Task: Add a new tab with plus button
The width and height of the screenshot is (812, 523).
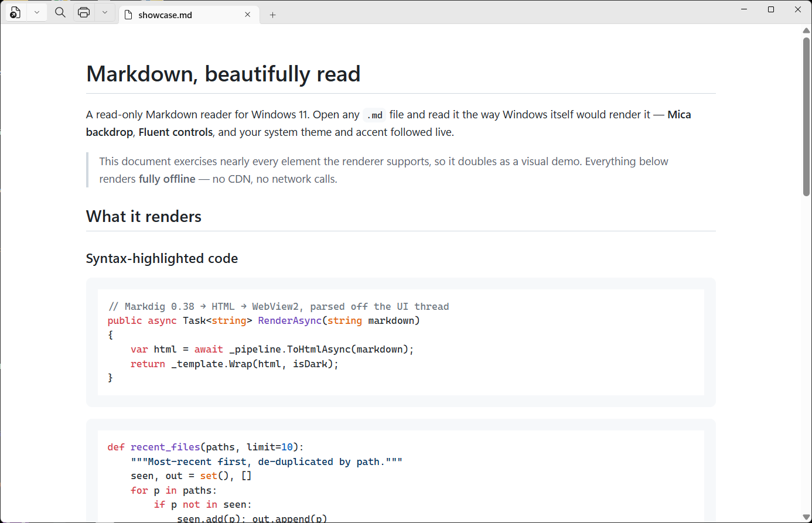Action: tap(272, 15)
